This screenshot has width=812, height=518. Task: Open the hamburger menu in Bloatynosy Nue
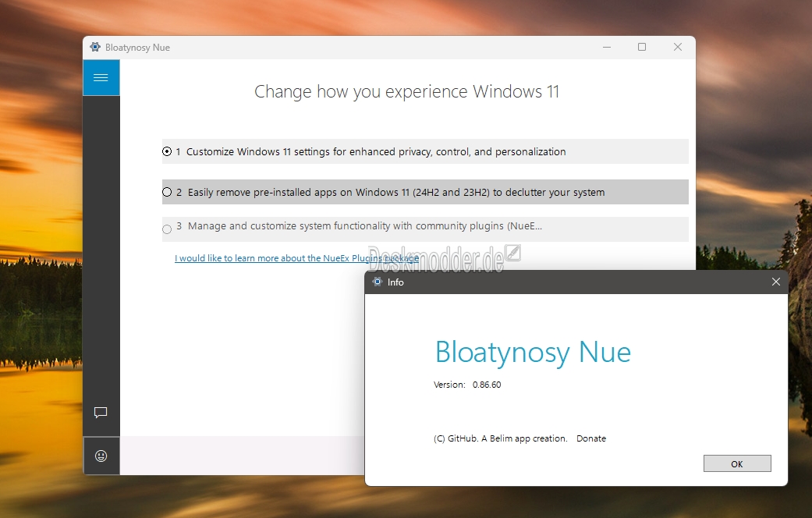coord(101,78)
